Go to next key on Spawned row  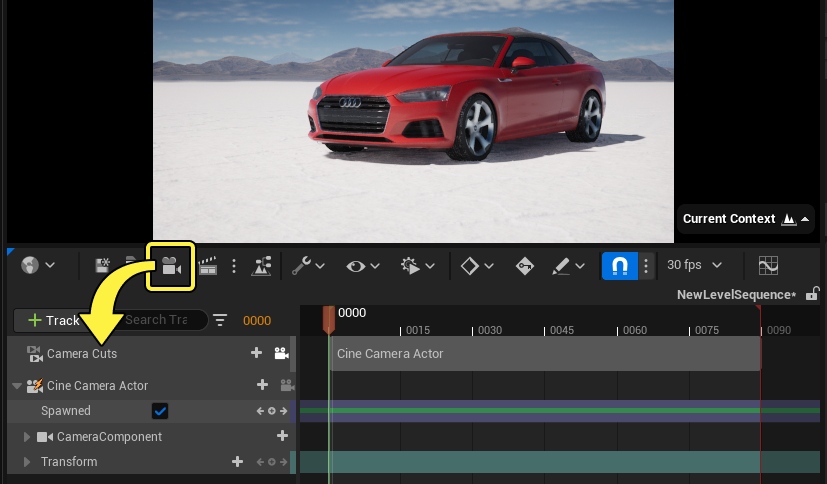tap(284, 411)
